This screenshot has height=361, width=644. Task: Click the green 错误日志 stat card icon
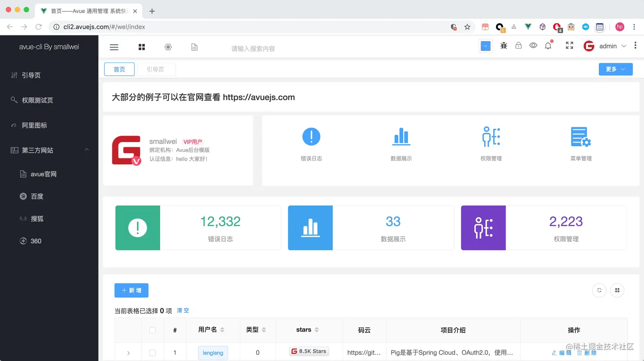point(138,228)
